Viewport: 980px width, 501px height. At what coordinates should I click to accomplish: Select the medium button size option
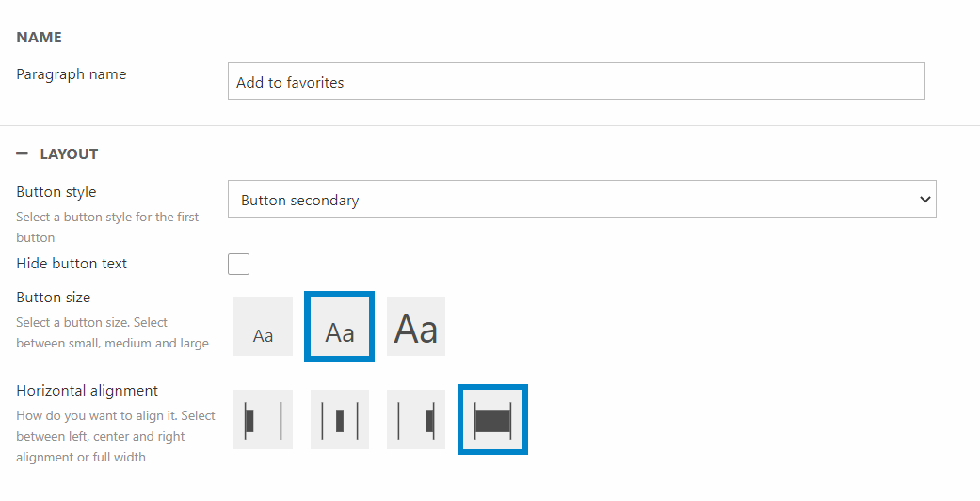pyautogui.click(x=340, y=327)
